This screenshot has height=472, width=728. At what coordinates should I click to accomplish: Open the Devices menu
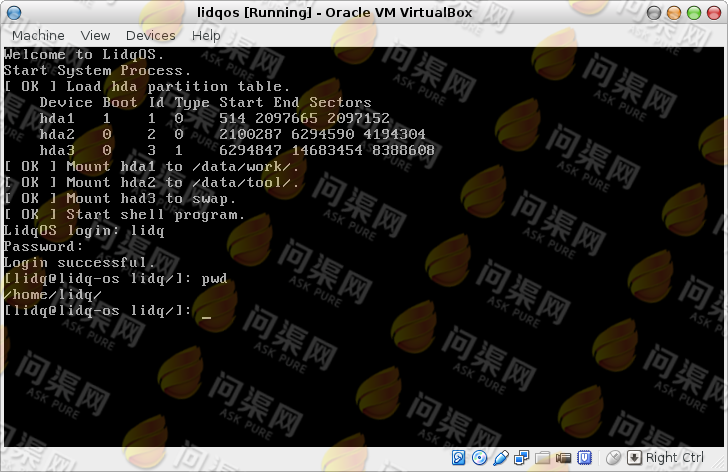[150, 35]
